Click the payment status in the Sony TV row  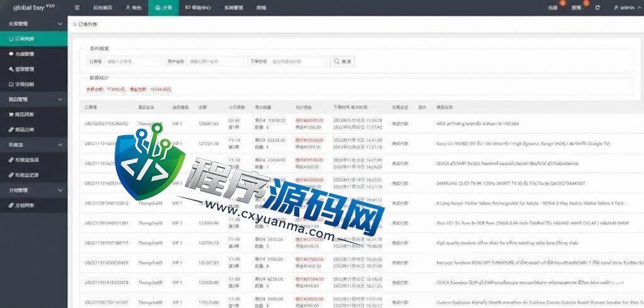pyautogui.click(x=399, y=144)
